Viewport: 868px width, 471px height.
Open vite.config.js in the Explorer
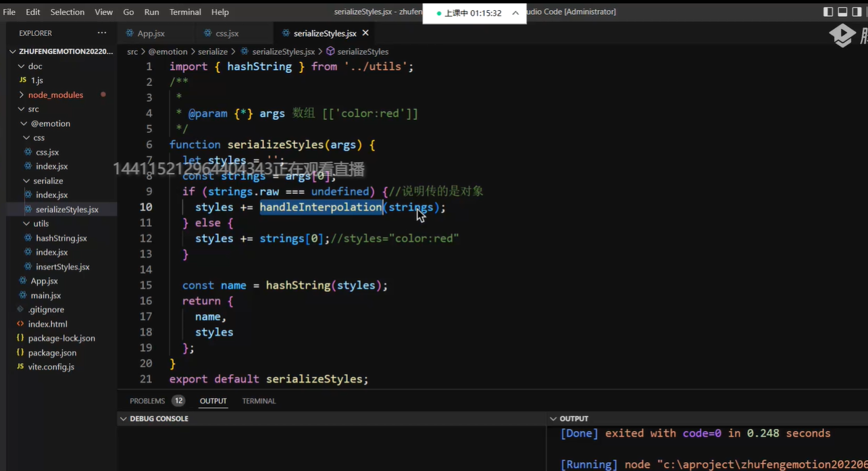point(51,367)
